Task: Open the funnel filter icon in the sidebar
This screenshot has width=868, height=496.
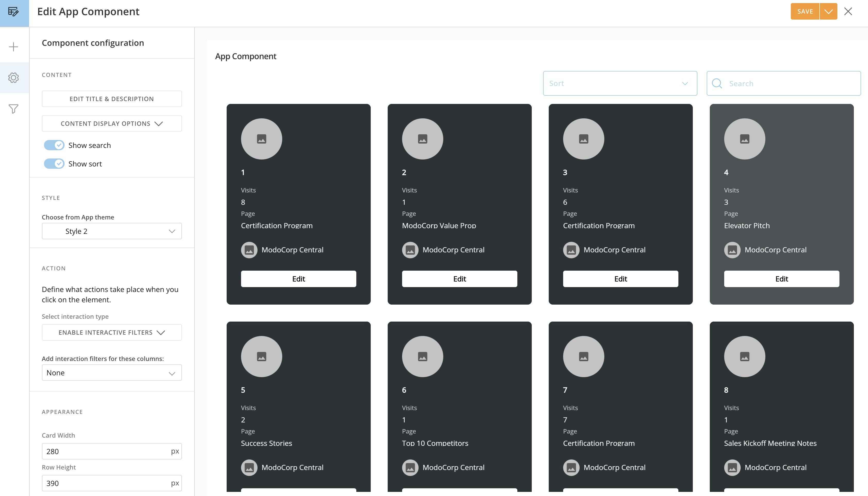Action: (14, 109)
